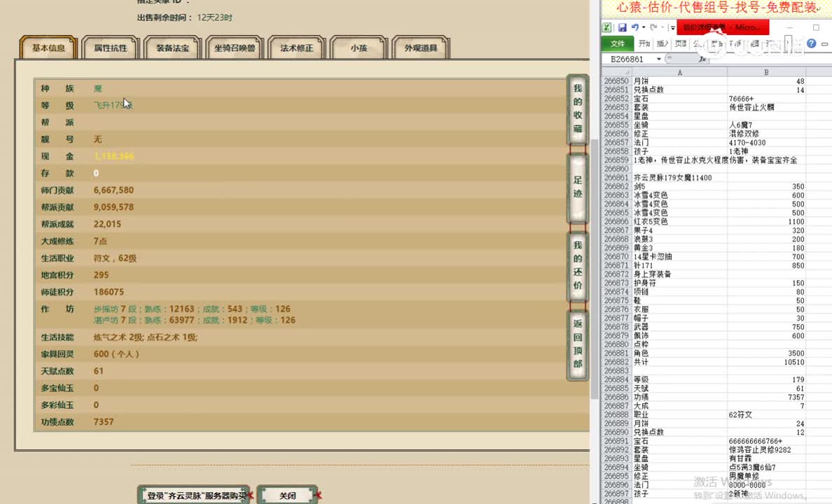Click the Excel undo arrow
This screenshot has width=832, height=504.
635,27
